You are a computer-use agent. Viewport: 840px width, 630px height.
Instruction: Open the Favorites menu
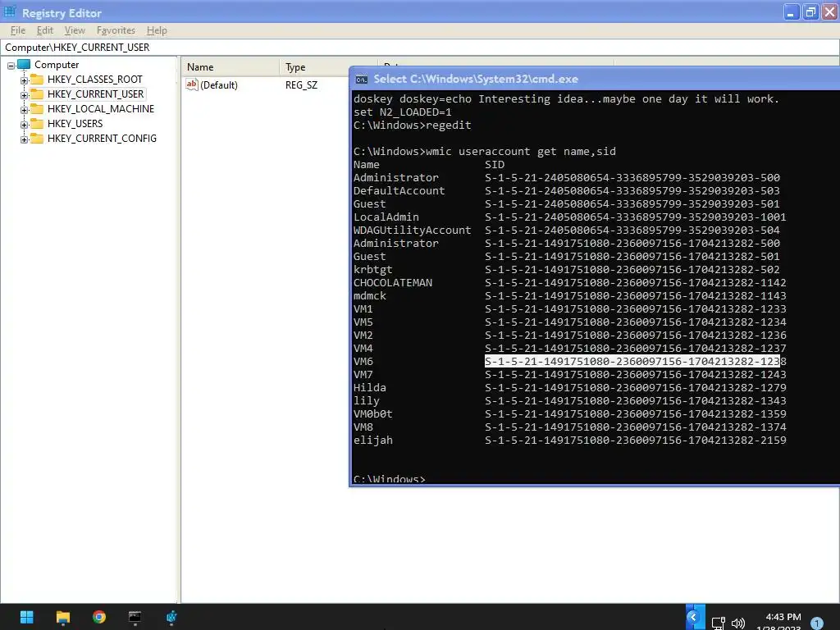click(116, 30)
